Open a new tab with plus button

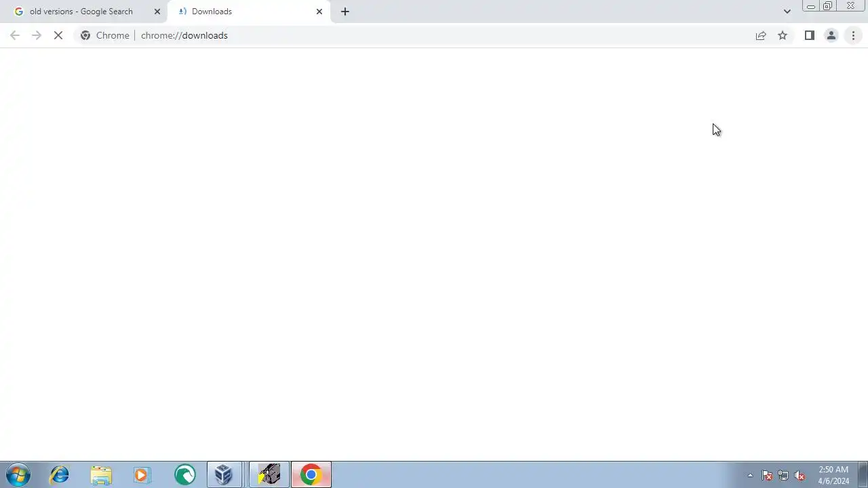tap(345, 12)
